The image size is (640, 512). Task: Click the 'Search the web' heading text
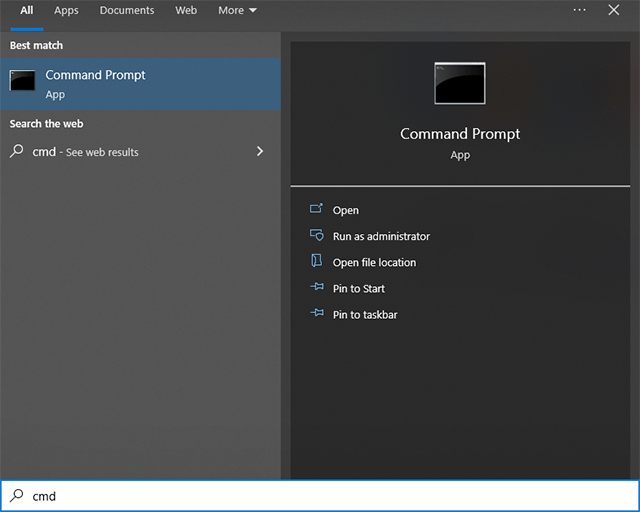46,124
